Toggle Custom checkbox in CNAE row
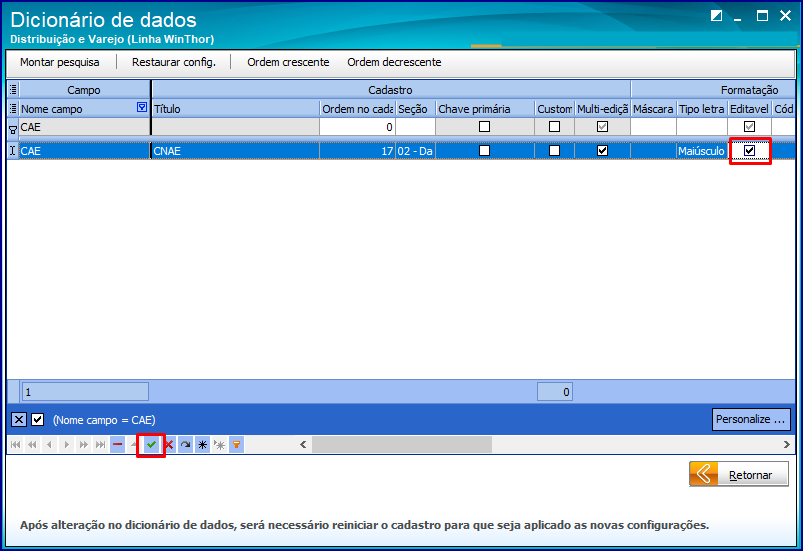The image size is (803, 551). [x=554, y=151]
